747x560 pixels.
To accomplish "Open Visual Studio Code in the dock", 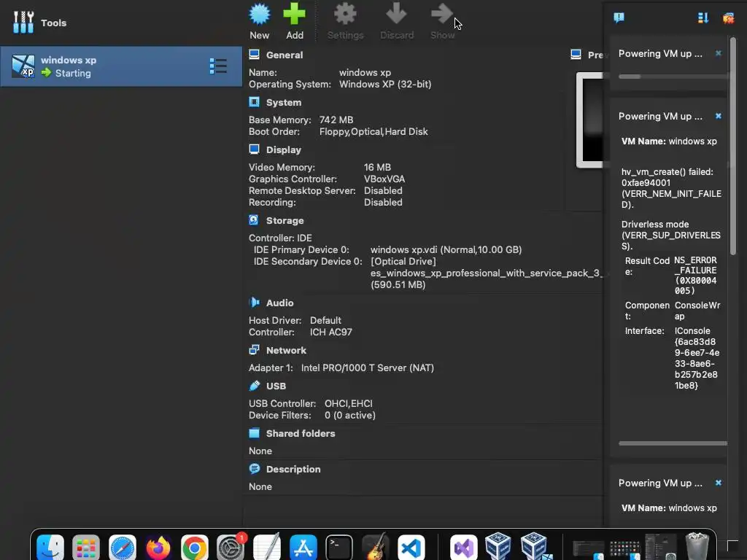I will [411, 547].
